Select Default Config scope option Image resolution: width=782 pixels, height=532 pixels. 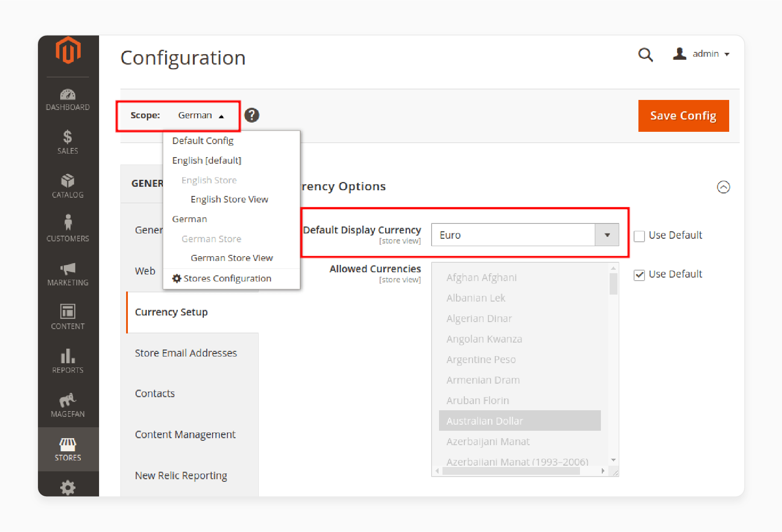coord(203,141)
